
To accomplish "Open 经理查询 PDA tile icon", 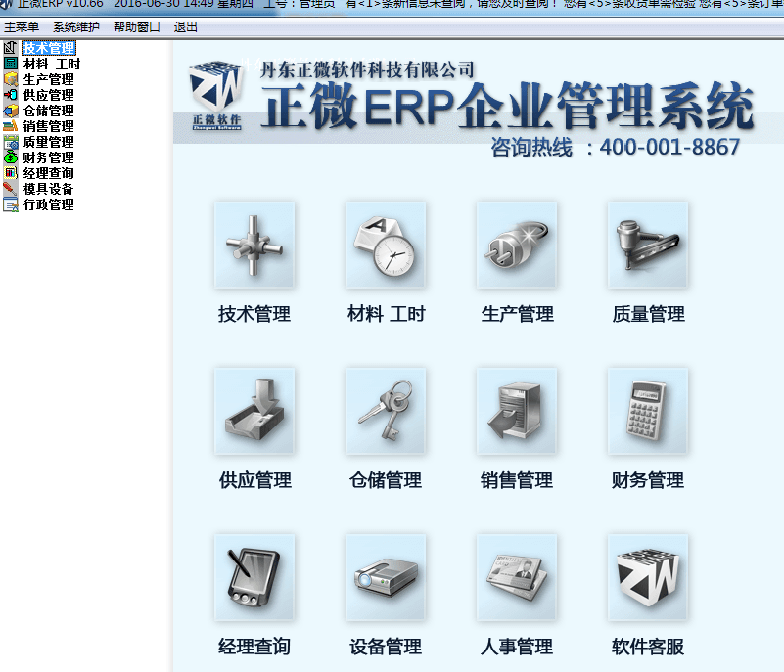I will pos(254,577).
